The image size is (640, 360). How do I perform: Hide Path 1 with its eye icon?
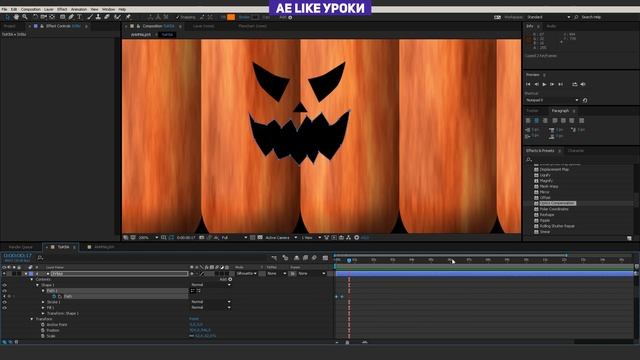4,291
